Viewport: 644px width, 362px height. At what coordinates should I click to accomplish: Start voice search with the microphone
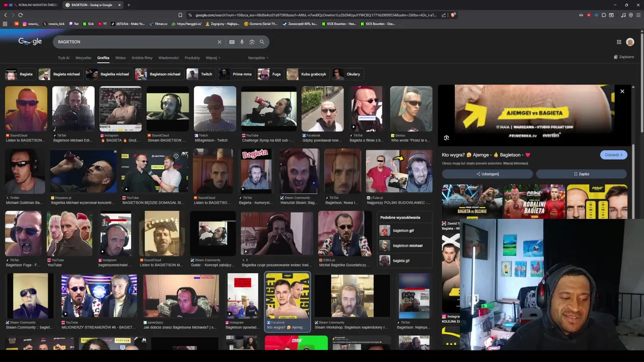(242, 42)
